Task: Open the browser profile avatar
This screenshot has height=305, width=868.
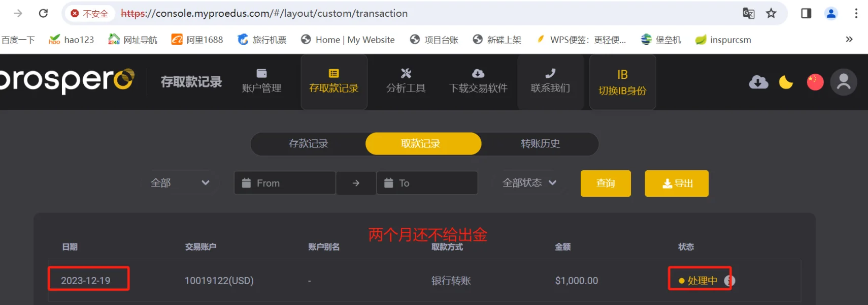Action: (831, 13)
